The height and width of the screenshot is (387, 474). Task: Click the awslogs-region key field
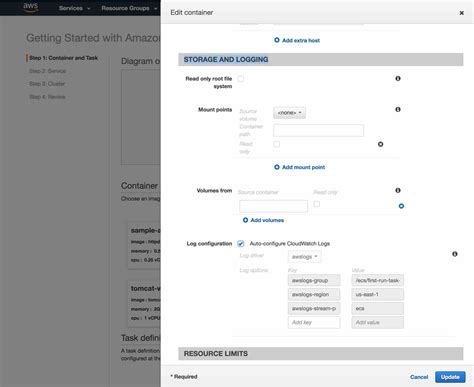pyautogui.click(x=314, y=294)
